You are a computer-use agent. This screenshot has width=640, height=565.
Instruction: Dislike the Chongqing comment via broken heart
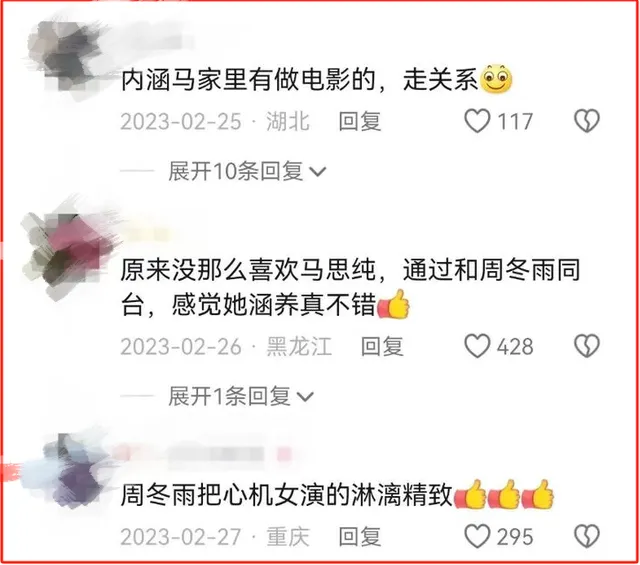point(587,536)
